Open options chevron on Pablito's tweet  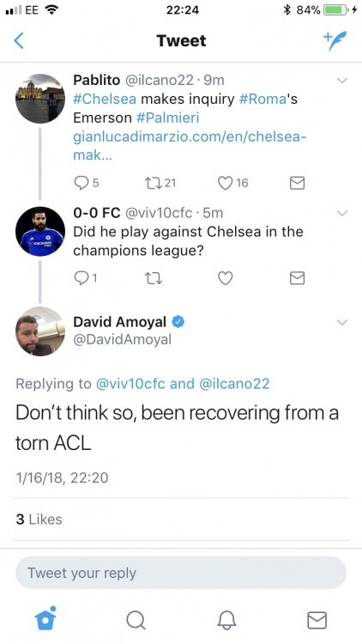pyautogui.click(x=342, y=81)
